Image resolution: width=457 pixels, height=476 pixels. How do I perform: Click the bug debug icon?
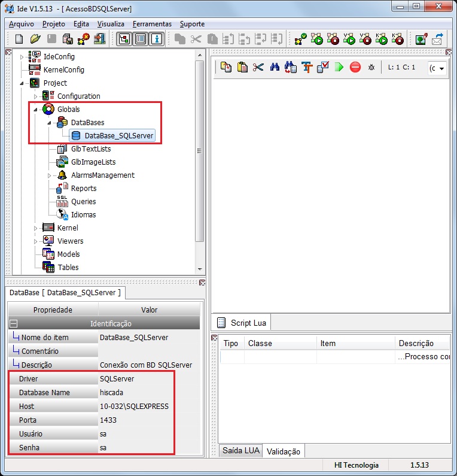371,68
